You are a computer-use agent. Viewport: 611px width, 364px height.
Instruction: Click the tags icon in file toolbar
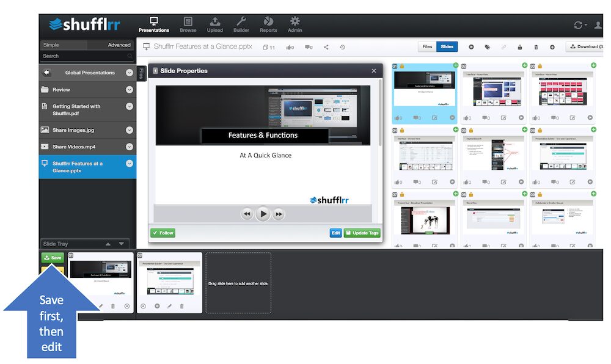click(x=487, y=47)
